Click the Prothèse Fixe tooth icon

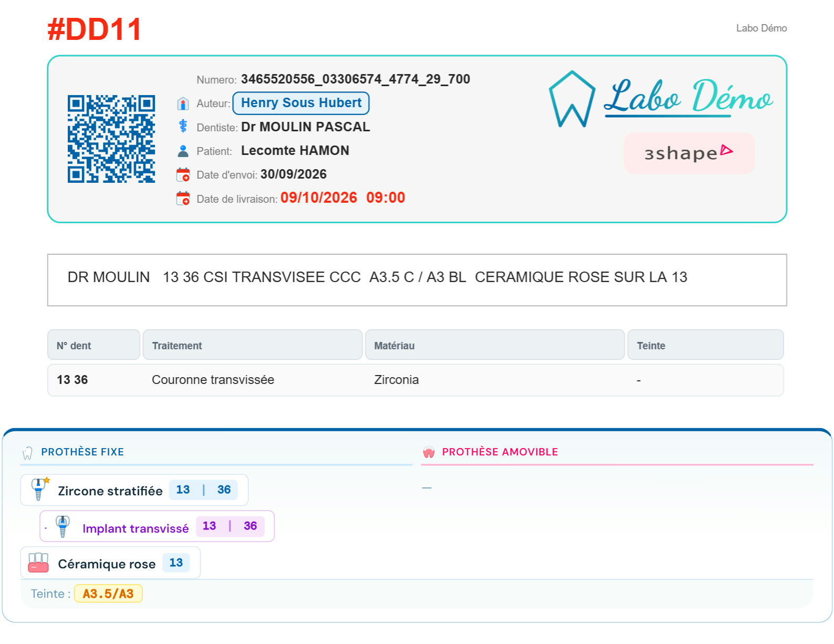28,453
